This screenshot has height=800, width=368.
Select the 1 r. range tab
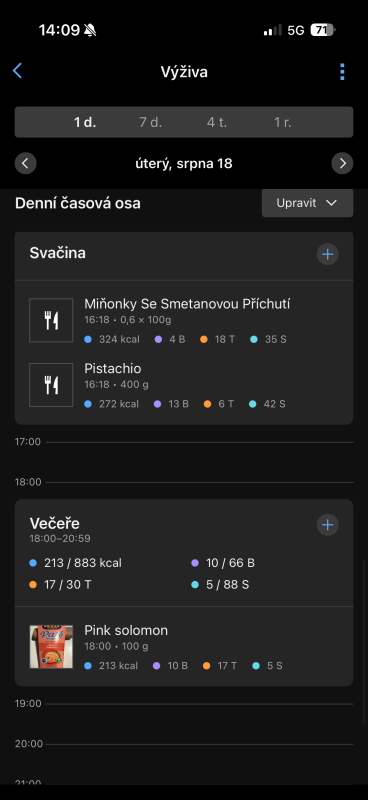pos(283,122)
